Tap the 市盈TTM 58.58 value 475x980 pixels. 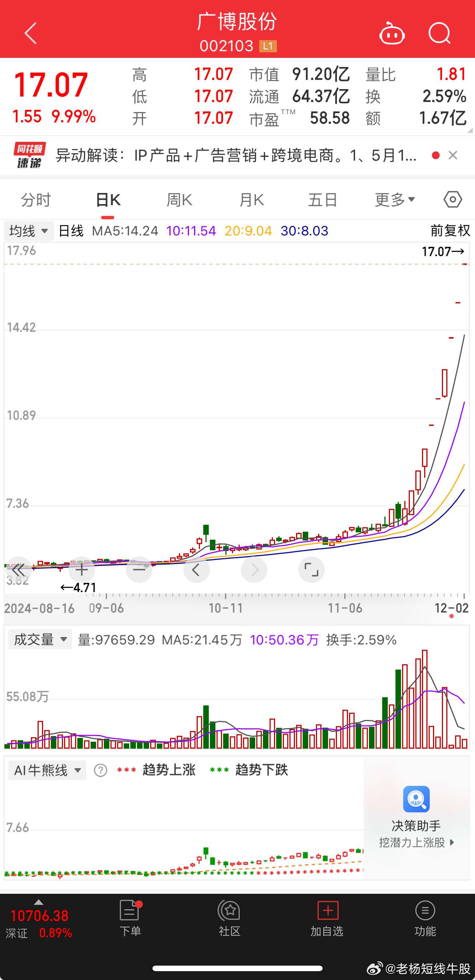click(x=330, y=118)
